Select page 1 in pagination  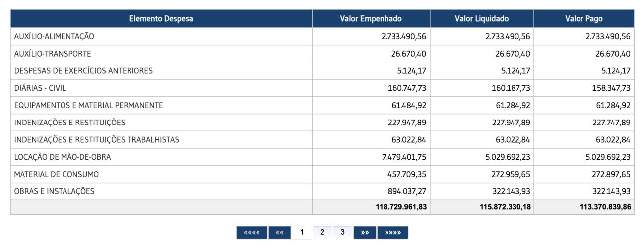(x=302, y=232)
